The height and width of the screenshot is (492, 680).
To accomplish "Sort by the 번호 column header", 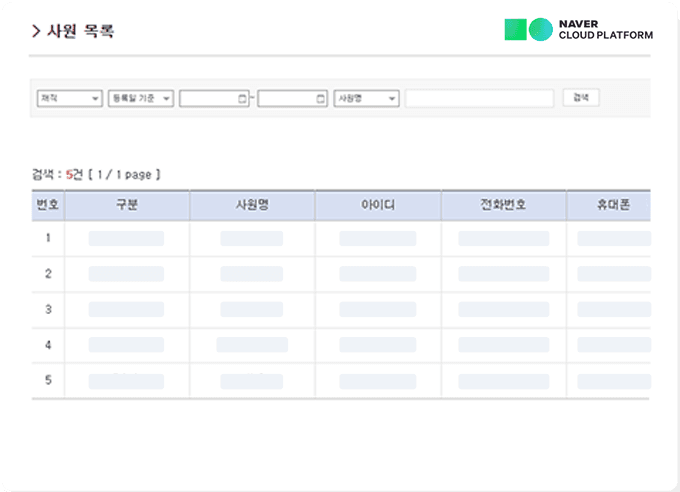I will [x=48, y=205].
